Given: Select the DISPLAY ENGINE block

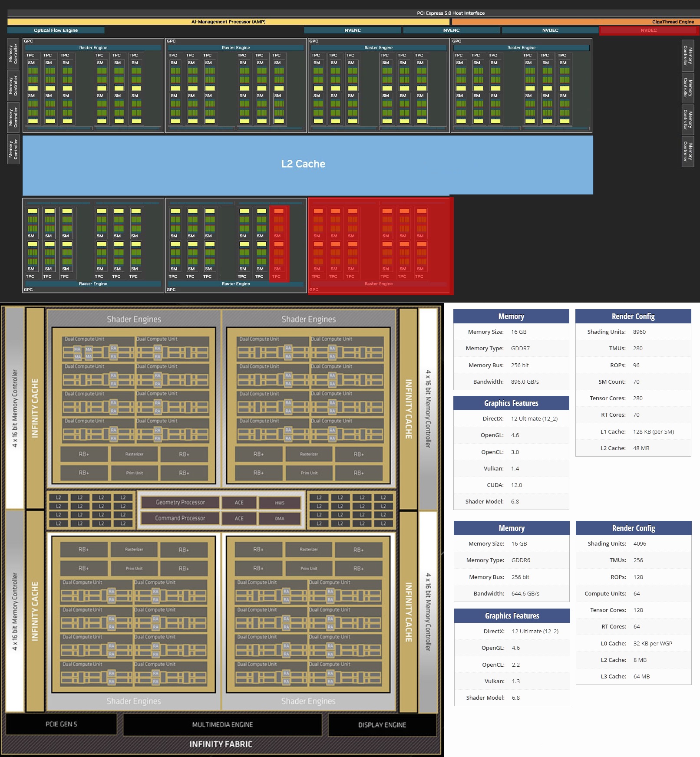Looking at the screenshot, I should pyautogui.click(x=382, y=725).
